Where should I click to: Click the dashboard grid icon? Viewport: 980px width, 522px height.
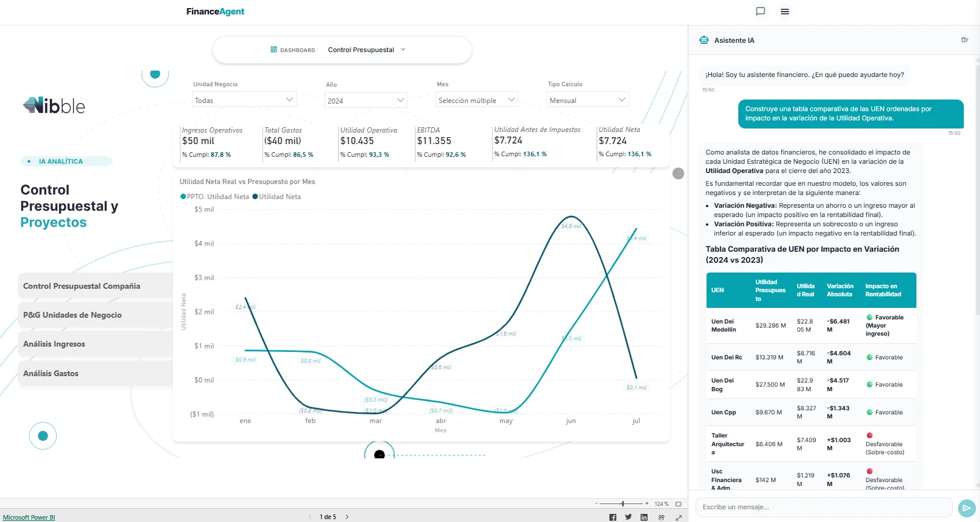point(273,50)
